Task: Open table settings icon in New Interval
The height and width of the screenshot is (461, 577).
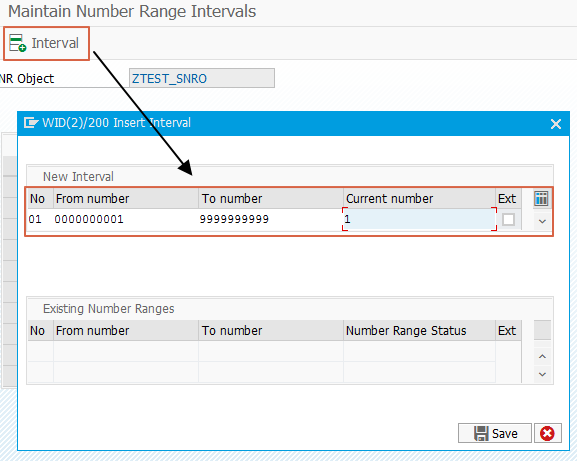Action: [x=541, y=199]
